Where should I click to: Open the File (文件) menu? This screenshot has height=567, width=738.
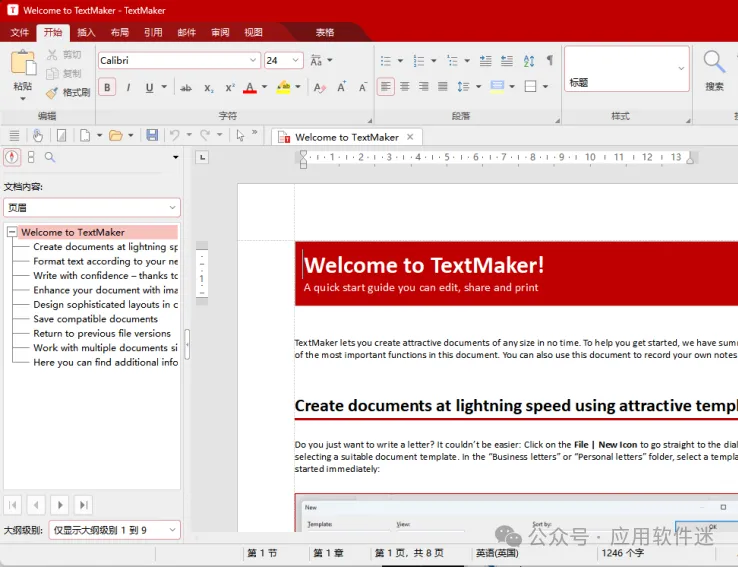pyautogui.click(x=20, y=33)
